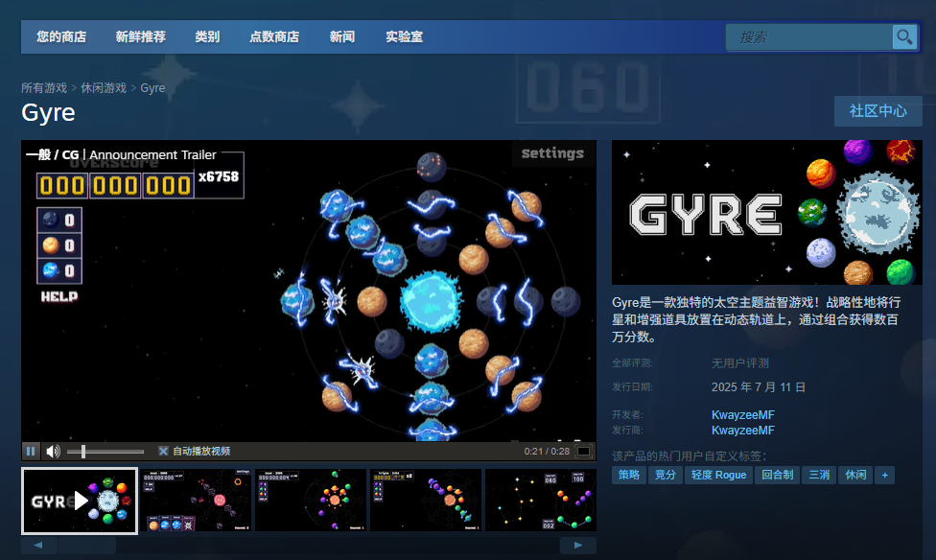Click the second gameplay screenshot thumbnail
The height and width of the screenshot is (560, 936).
click(310, 500)
